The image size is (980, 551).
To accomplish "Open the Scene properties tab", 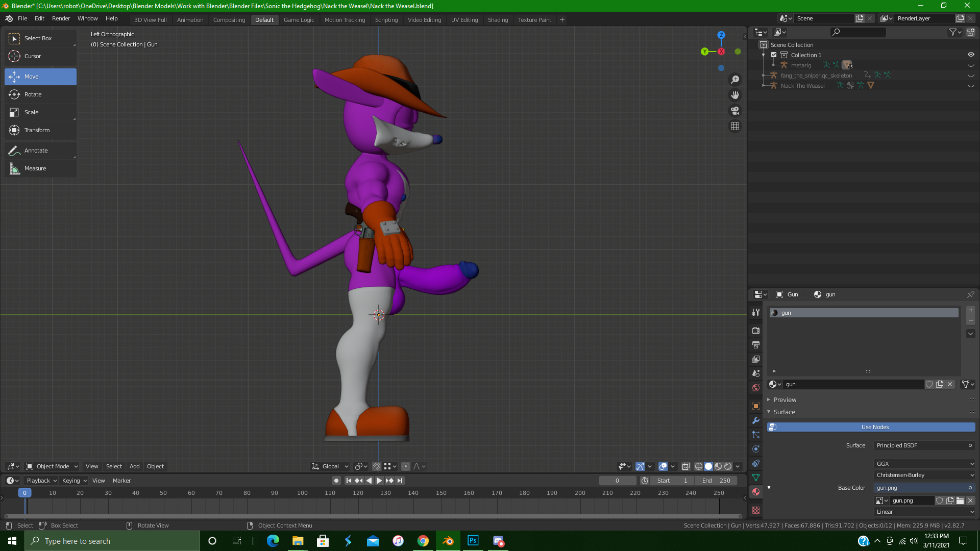I will [x=756, y=373].
